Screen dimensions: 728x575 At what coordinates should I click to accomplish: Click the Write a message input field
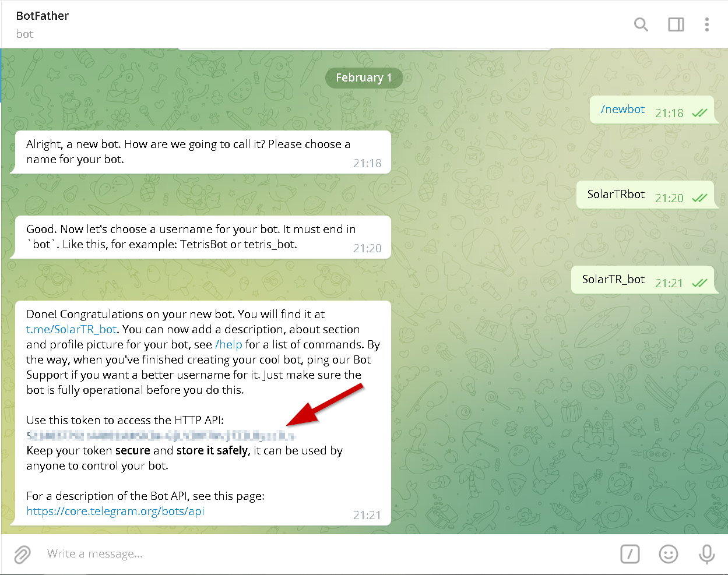tap(291, 554)
